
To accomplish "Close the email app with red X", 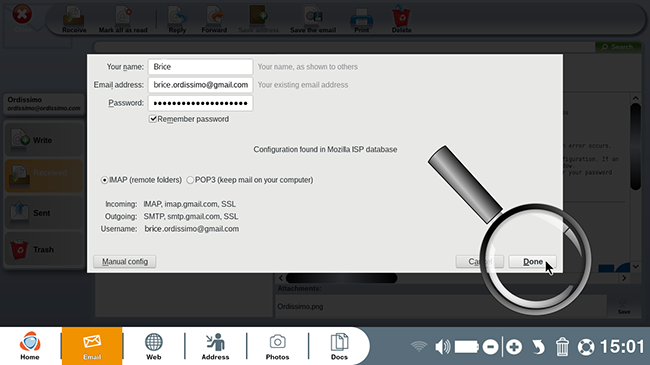I will click(x=22, y=15).
